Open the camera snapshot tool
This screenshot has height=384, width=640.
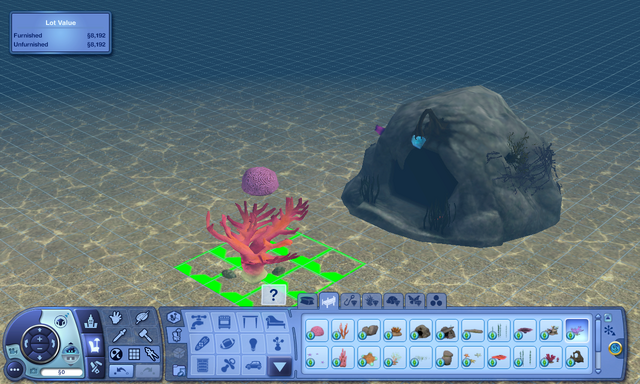(33, 371)
